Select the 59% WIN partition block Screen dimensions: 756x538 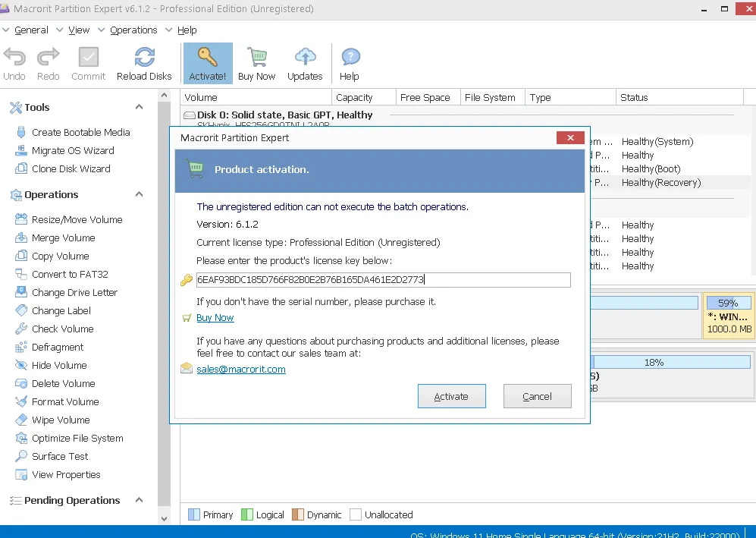tap(729, 316)
